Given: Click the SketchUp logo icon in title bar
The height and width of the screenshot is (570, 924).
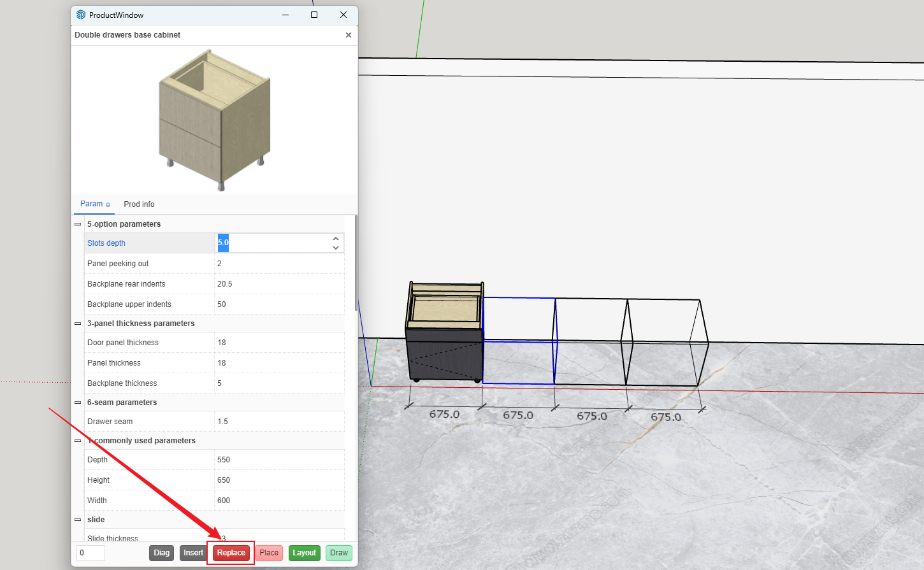Looking at the screenshot, I should coord(81,15).
